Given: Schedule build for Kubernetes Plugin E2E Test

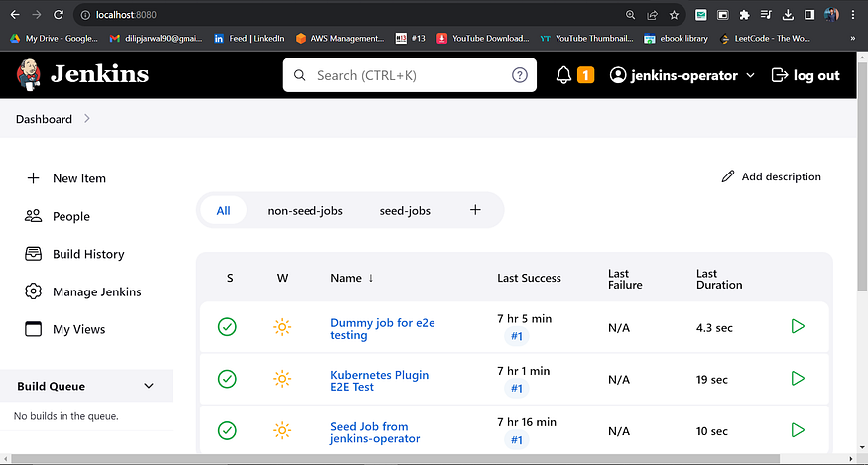Looking at the screenshot, I should pos(798,379).
